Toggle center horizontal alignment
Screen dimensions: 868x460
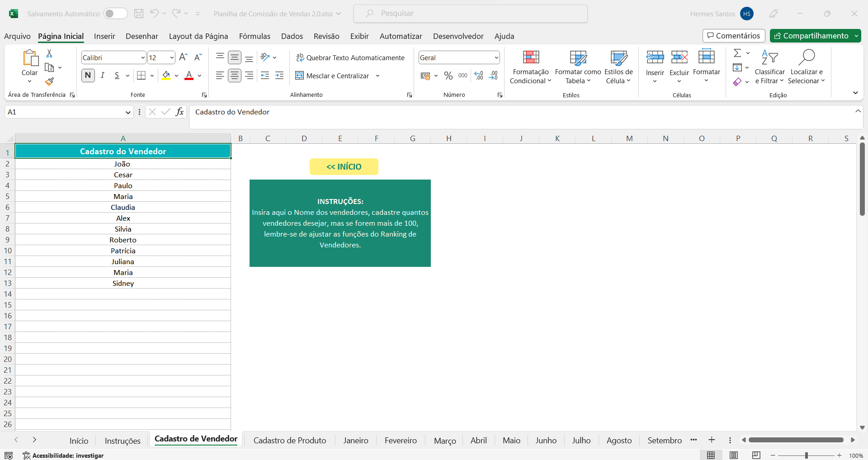(235, 76)
